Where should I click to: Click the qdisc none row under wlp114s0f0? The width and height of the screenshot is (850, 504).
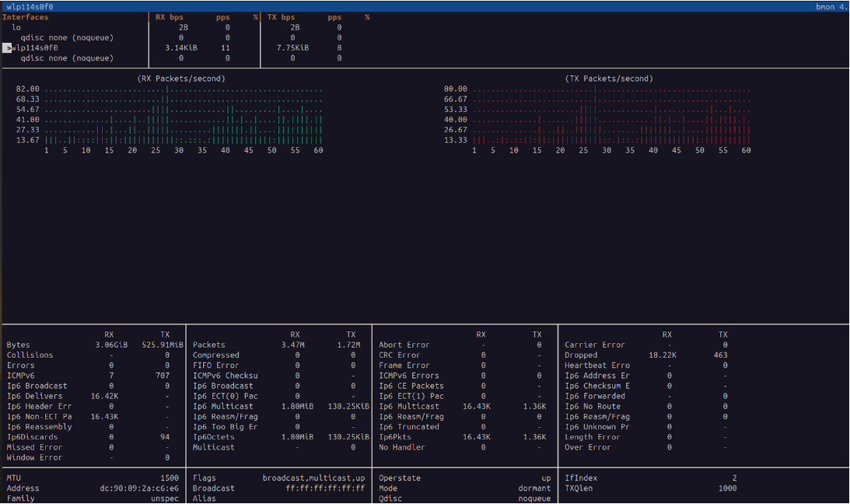(x=67, y=58)
